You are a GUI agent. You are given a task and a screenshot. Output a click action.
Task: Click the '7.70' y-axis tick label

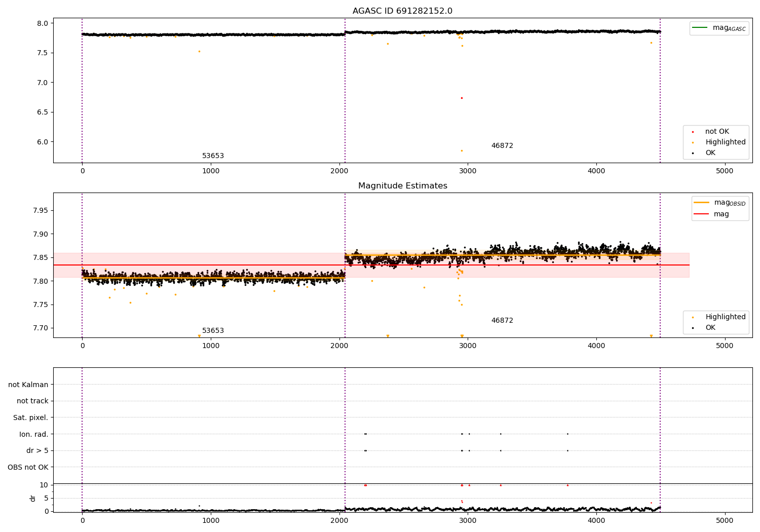(41, 328)
